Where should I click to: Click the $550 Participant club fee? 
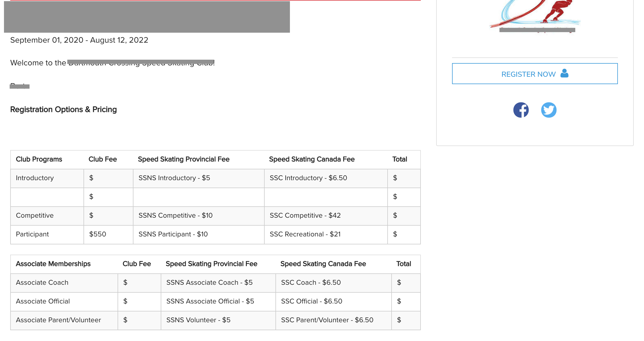coord(98,234)
